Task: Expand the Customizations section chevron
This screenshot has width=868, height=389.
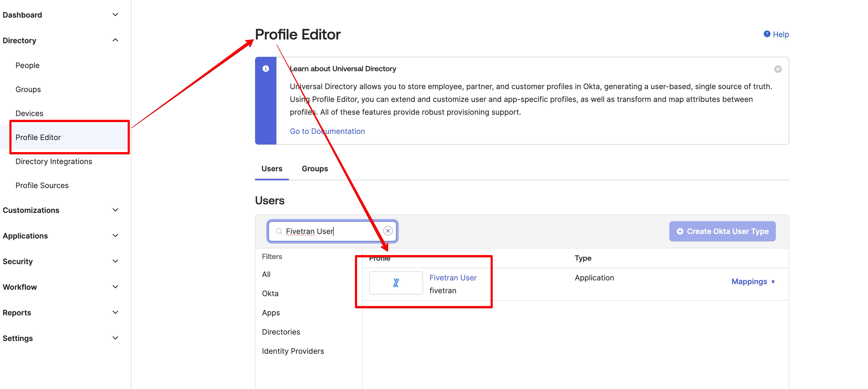Action: pyautogui.click(x=115, y=210)
